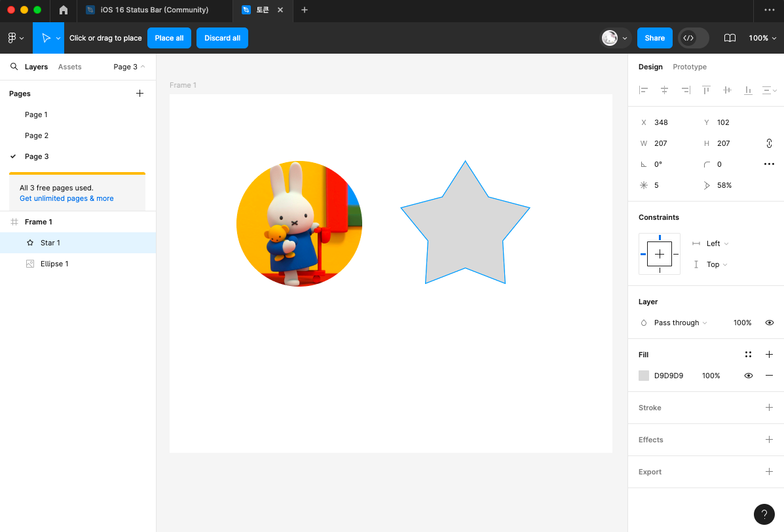
Task: Click the Align bottom icon
Action: 748,90
